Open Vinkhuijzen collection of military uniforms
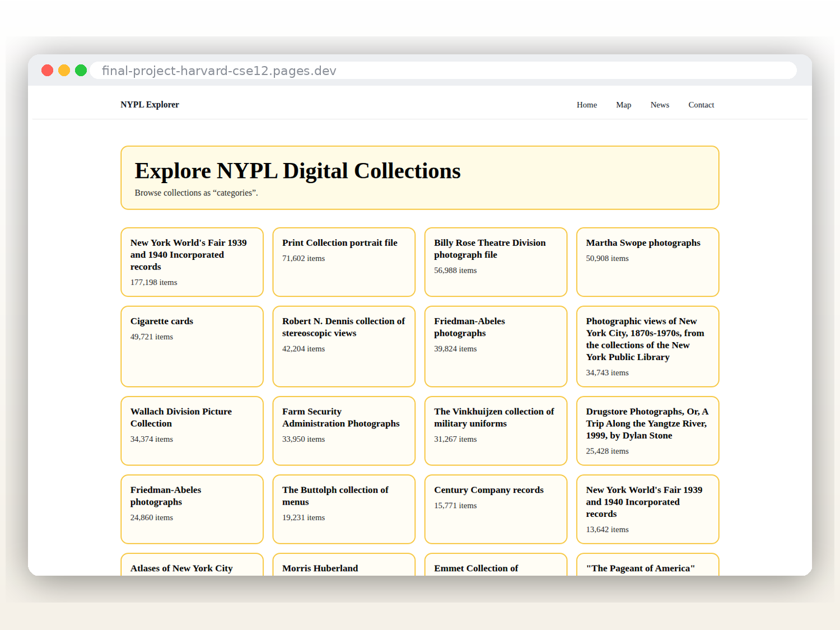This screenshot has height=630, width=840. (496, 431)
